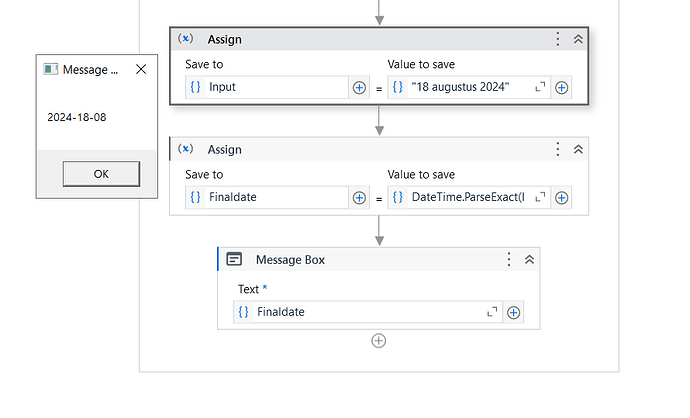Viewport: 690px width, 418px height.
Task: Expand editor for "18 augustus 2024" value
Action: point(541,87)
